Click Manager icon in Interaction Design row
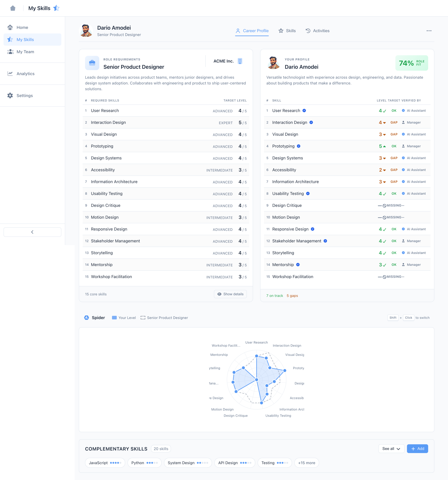 tap(403, 122)
